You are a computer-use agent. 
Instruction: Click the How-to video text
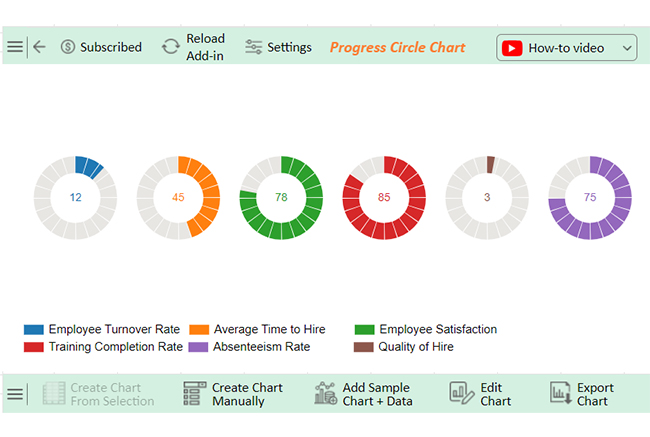coord(566,48)
